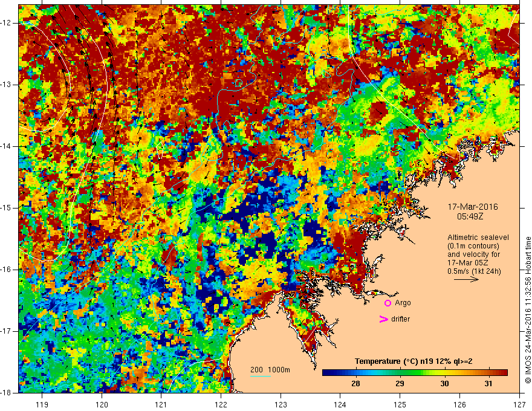Image resolution: width=532 pixels, height=411 pixels.
Task: Click the color bar tick label 30
Action: tap(444, 384)
